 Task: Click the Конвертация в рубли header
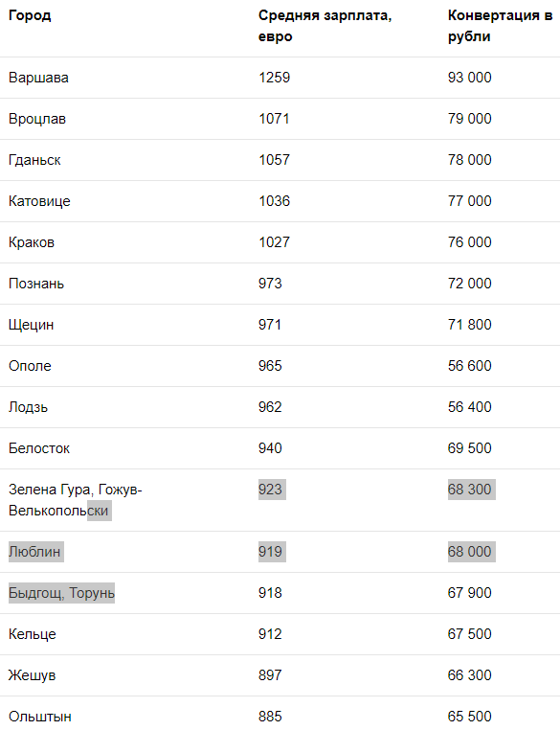point(500,26)
